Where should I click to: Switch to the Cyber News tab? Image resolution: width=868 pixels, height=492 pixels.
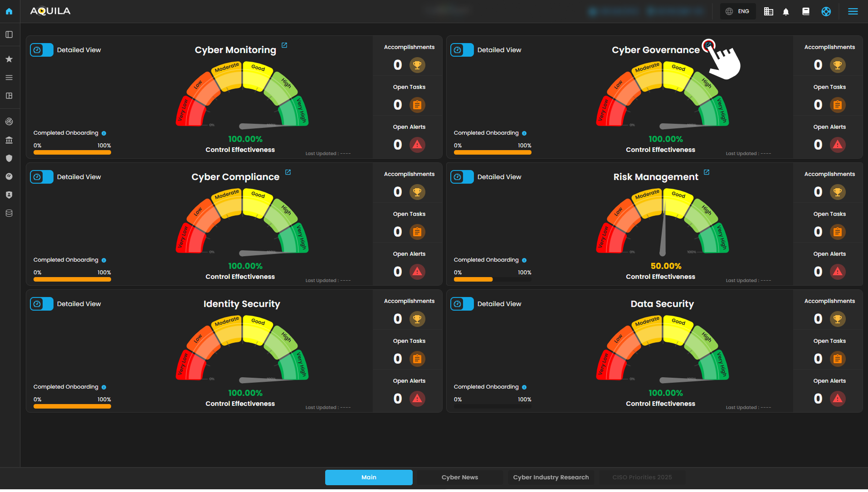pyautogui.click(x=459, y=477)
